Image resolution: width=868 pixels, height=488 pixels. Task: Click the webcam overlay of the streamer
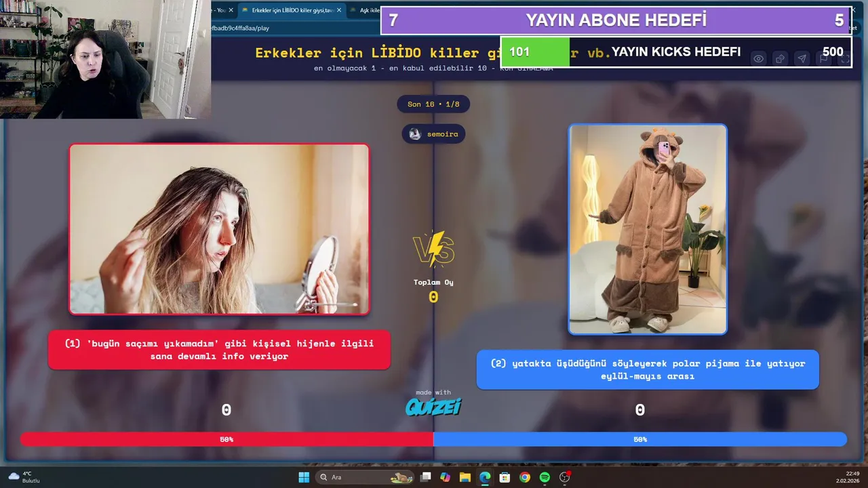tap(105, 59)
